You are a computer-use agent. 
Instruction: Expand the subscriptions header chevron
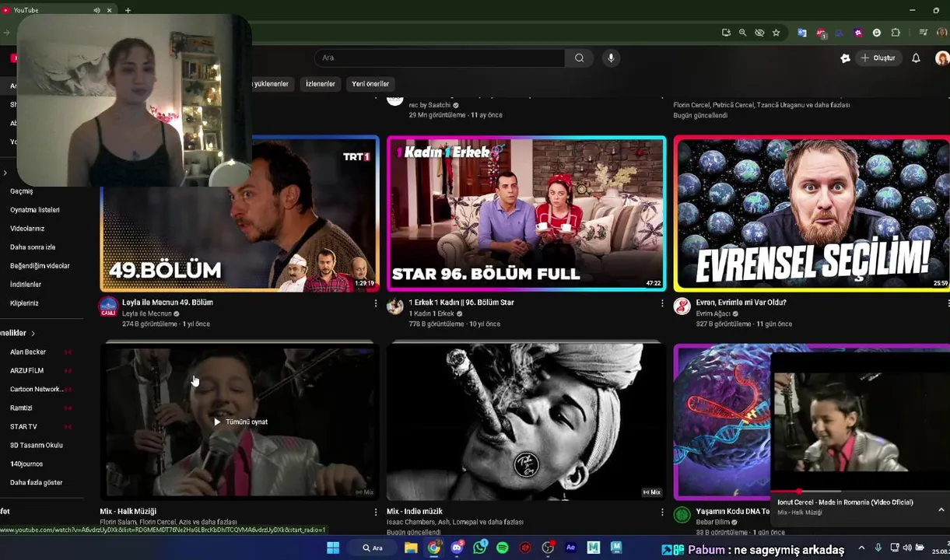point(33,333)
